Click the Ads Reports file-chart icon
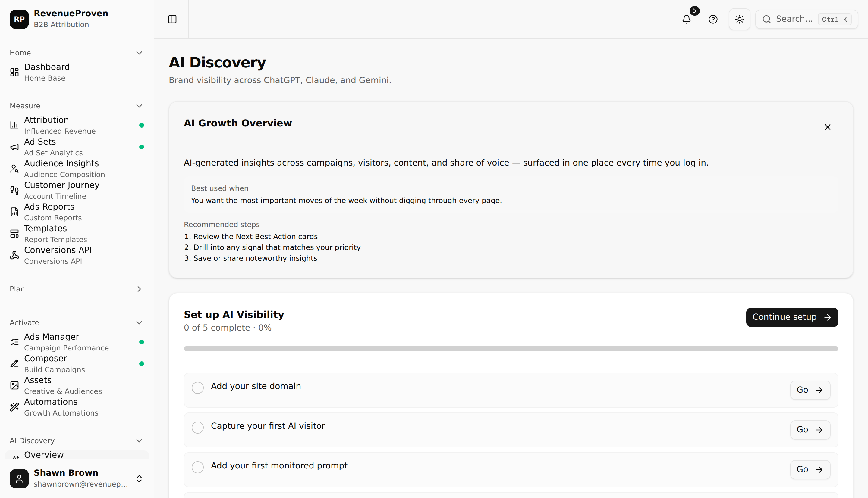Viewport: 868px width, 498px height. [x=14, y=212]
